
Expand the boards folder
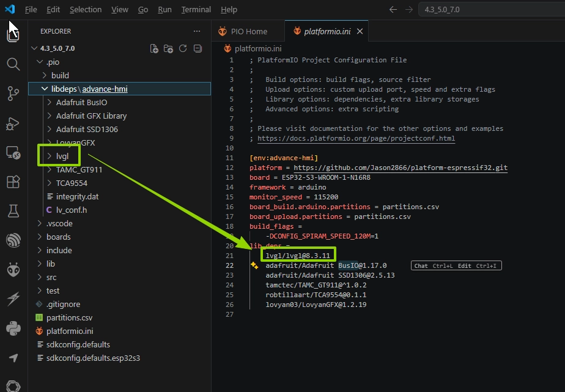tap(119, 237)
